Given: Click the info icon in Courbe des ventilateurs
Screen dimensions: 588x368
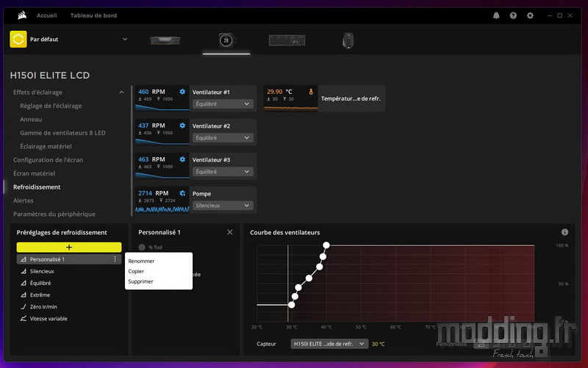Looking at the screenshot, I should tap(564, 232).
